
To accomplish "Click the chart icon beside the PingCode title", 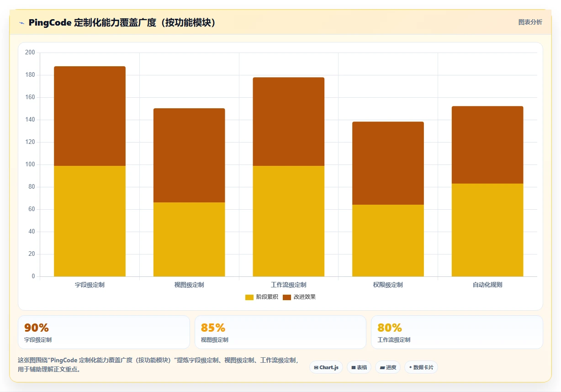I will pos(21,23).
